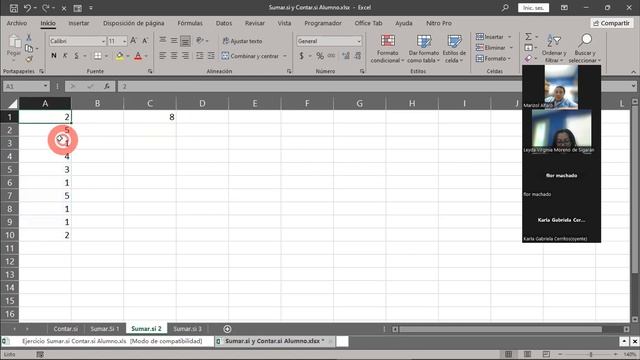Open the Ordenar y filtrar menu
The width and height of the screenshot is (640, 360).
[x=554, y=49]
